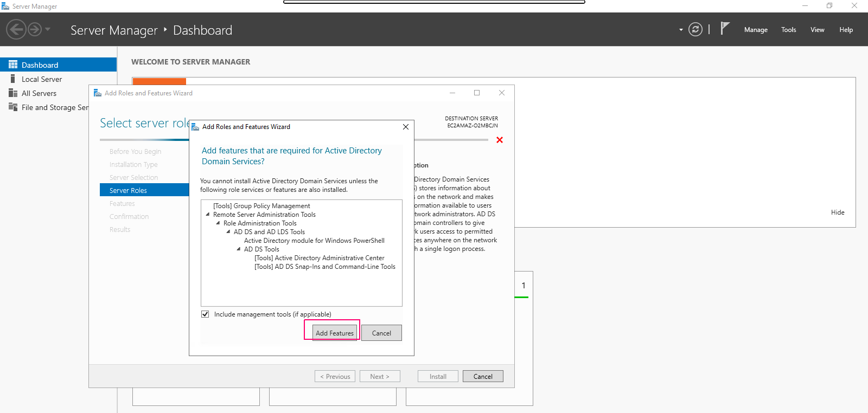Click the refresh icon in Server Manager header
868x413 pixels.
(x=695, y=29)
